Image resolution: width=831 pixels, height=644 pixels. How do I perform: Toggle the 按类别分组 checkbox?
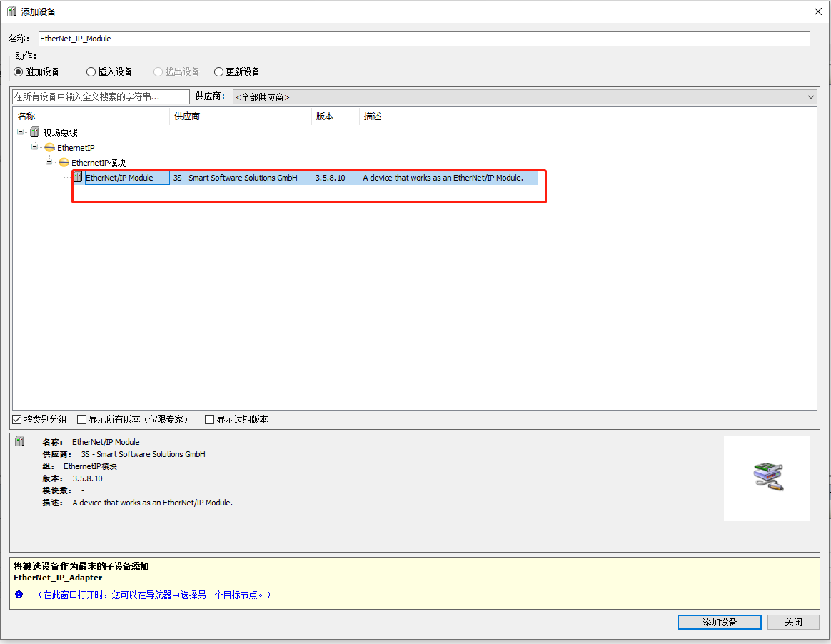click(17, 419)
